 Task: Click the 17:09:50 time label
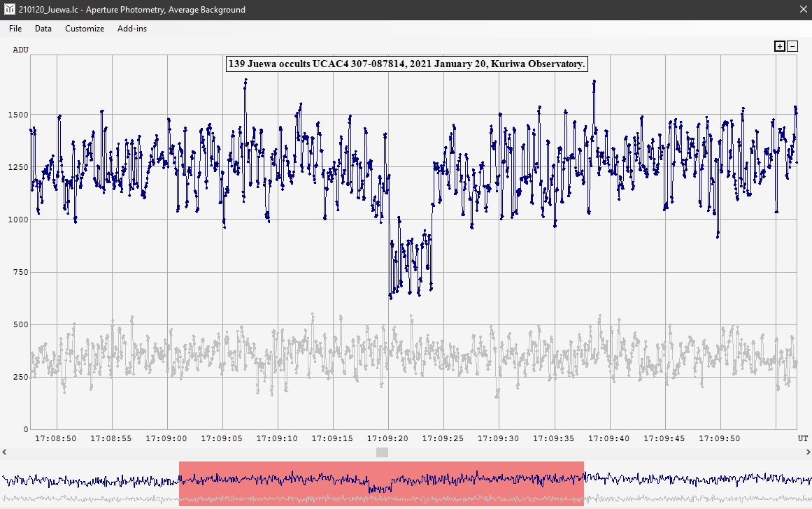[719, 438]
